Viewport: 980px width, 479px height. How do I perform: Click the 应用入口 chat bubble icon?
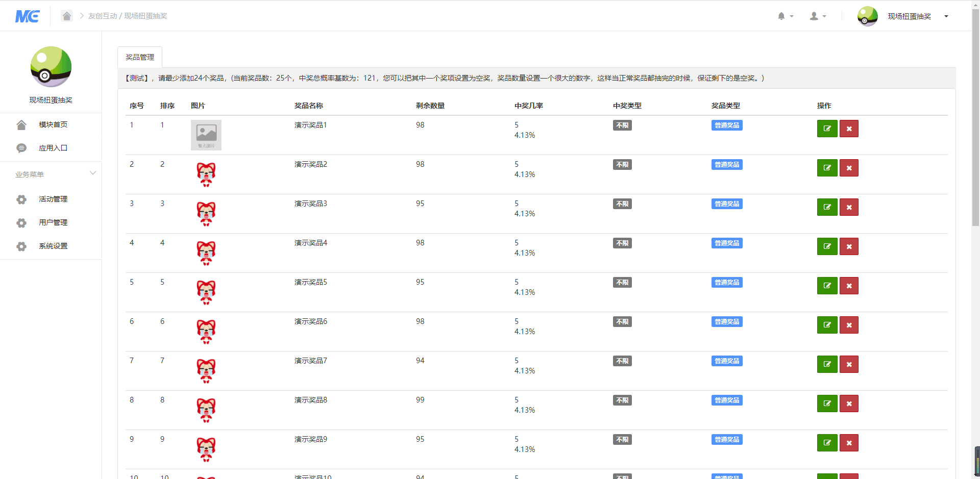tap(21, 148)
